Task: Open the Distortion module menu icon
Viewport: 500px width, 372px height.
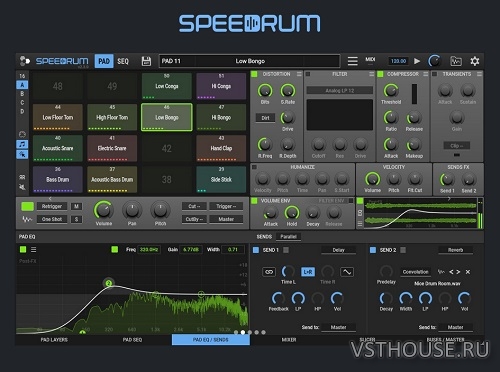Action: point(299,74)
